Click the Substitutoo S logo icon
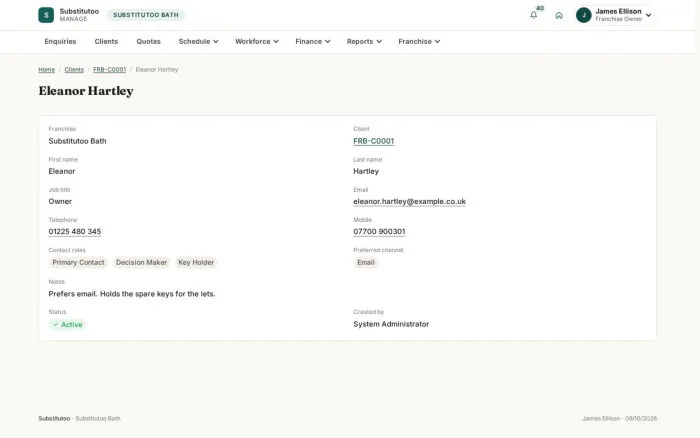The image size is (700, 438). click(x=46, y=15)
